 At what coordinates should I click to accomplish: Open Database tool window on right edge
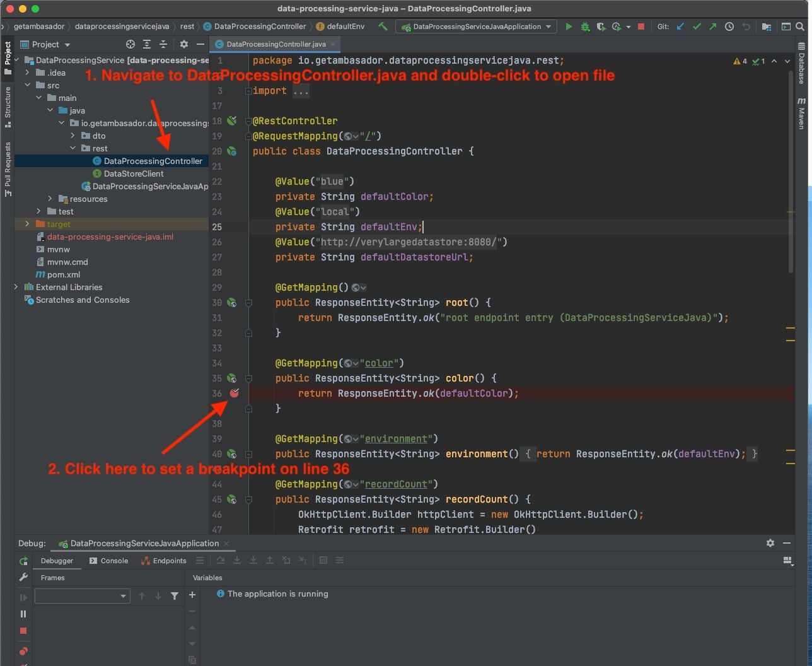pyautogui.click(x=801, y=63)
